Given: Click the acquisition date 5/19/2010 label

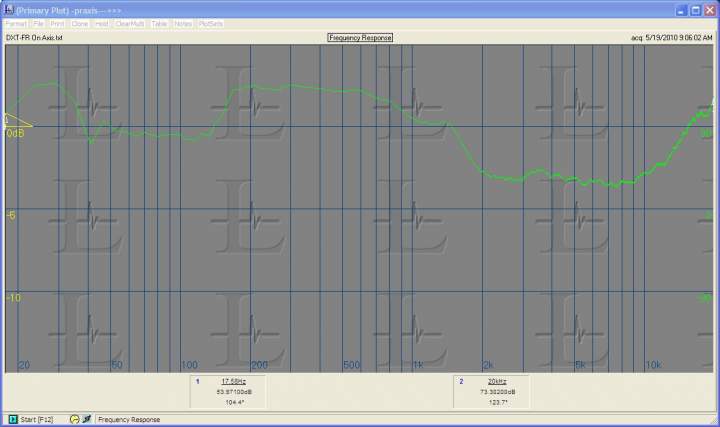Looking at the screenshot, I should (672, 38).
